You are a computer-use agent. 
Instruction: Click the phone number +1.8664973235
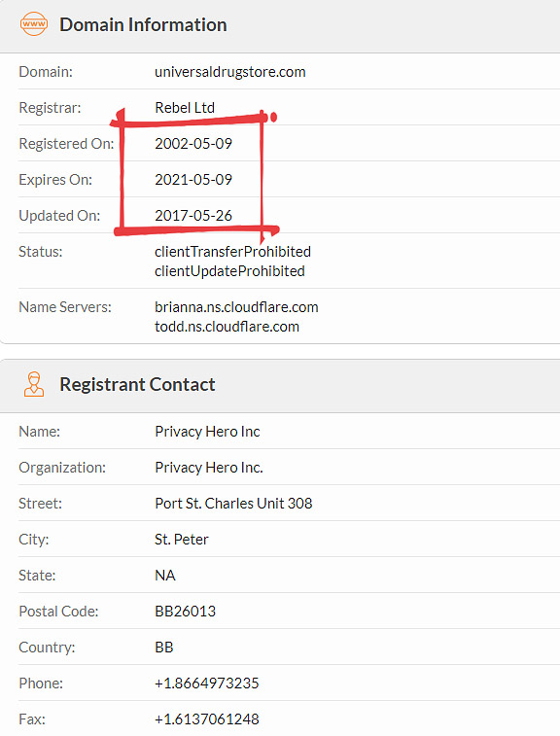(x=207, y=683)
